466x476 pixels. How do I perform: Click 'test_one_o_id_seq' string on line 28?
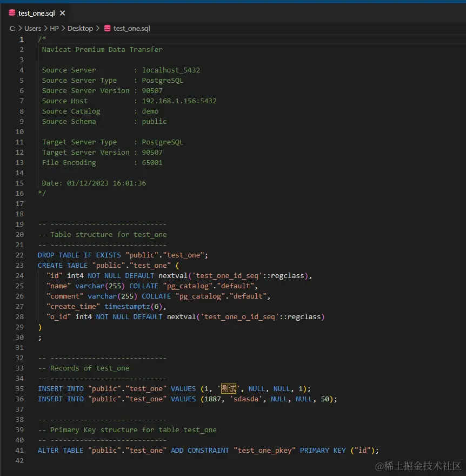[x=239, y=317]
